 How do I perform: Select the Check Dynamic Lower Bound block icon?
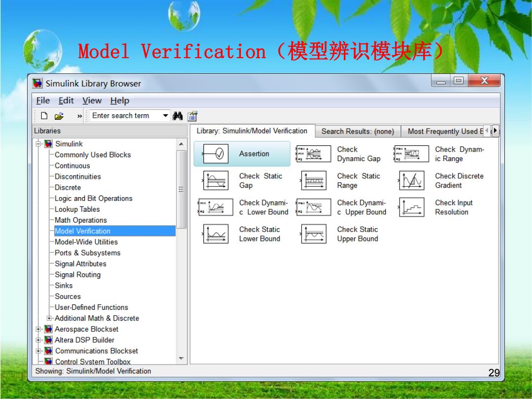(x=215, y=207)
